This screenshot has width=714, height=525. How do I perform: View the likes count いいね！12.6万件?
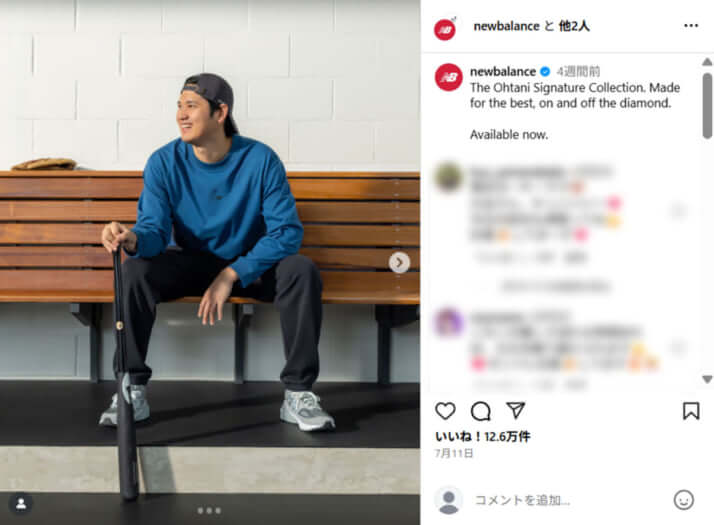[x=483, y=436]
